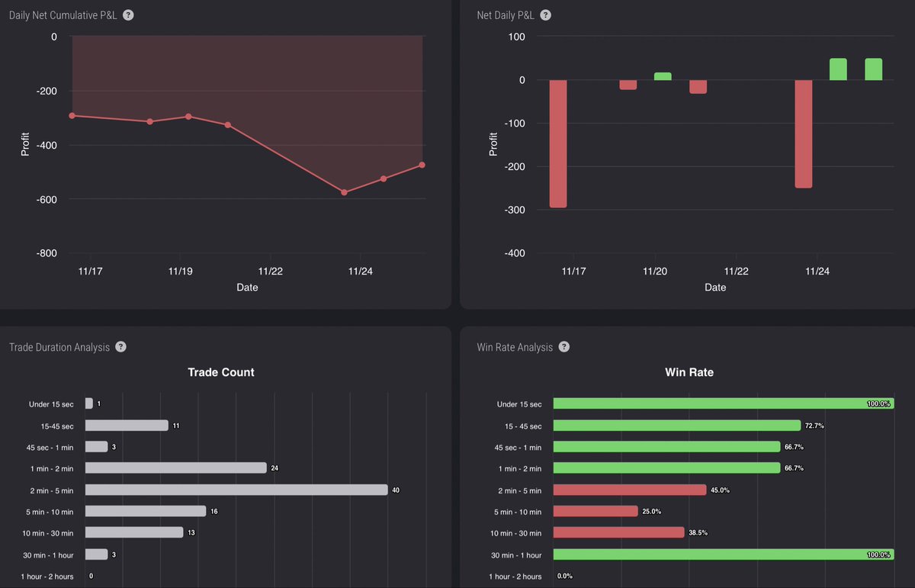Click the trade count value 40

pos(396,490)
